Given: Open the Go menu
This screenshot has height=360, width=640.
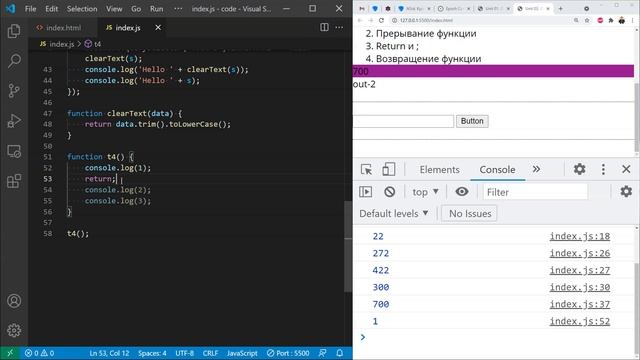Looking at the screenshot, I should tap(136, 9).
